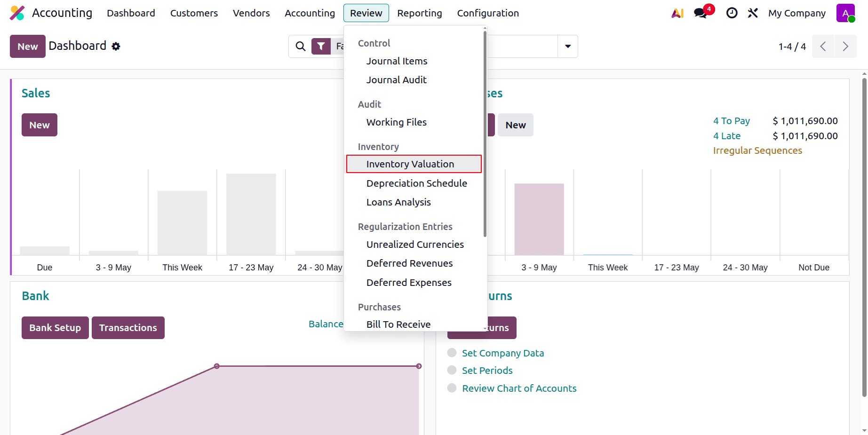Click the filter funnel icon
Viewport: 868px width, 435px height.
click(x=321, y=46)
